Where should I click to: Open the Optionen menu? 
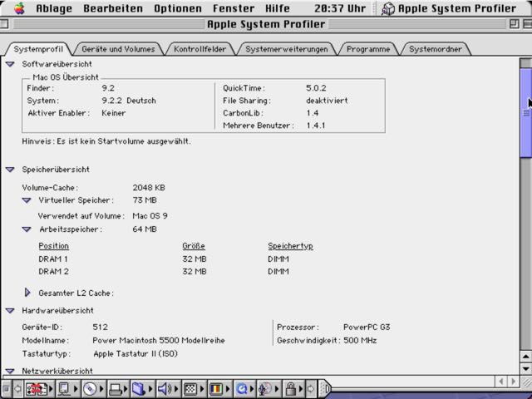[x=178, y=8]
